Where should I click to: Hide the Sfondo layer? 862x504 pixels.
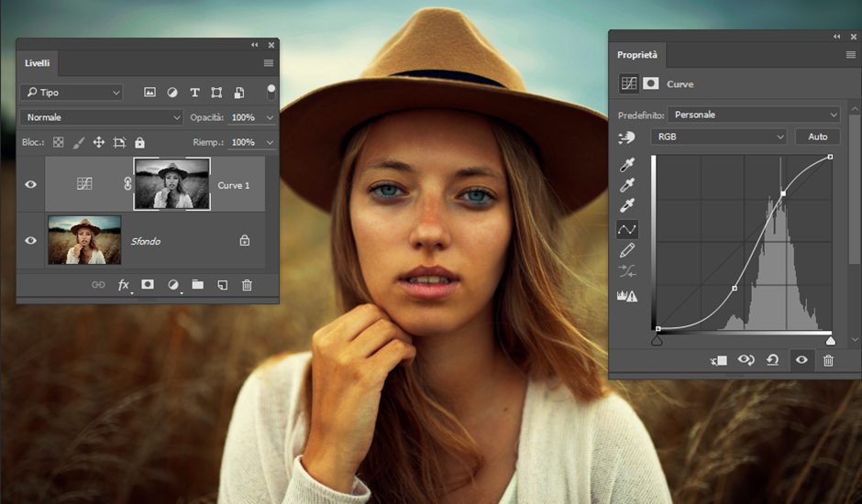point(31,240)
